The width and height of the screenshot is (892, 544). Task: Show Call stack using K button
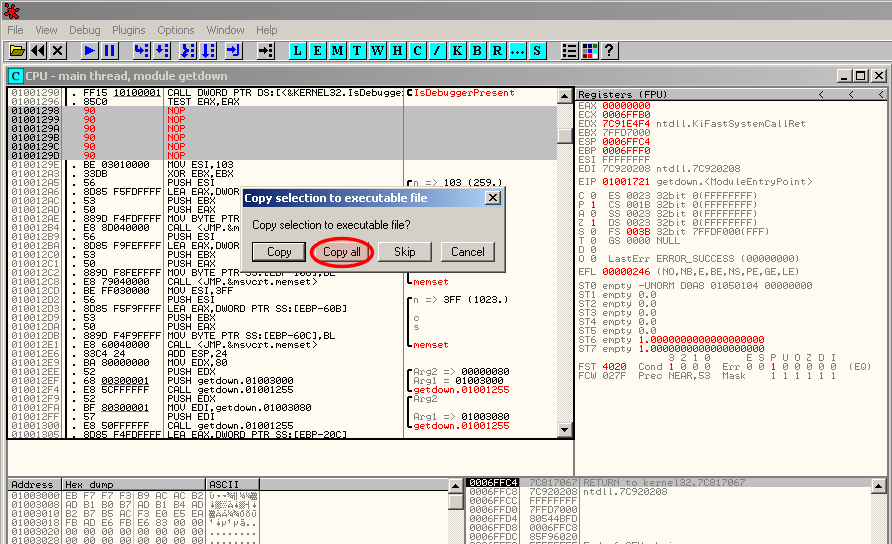click(458, 50)
